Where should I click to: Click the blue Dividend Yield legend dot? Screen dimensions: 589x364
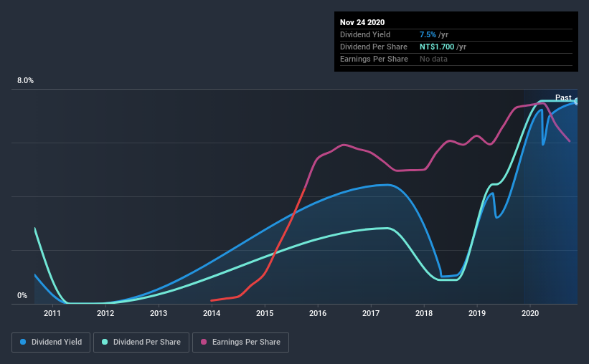(x=23, y=342)
